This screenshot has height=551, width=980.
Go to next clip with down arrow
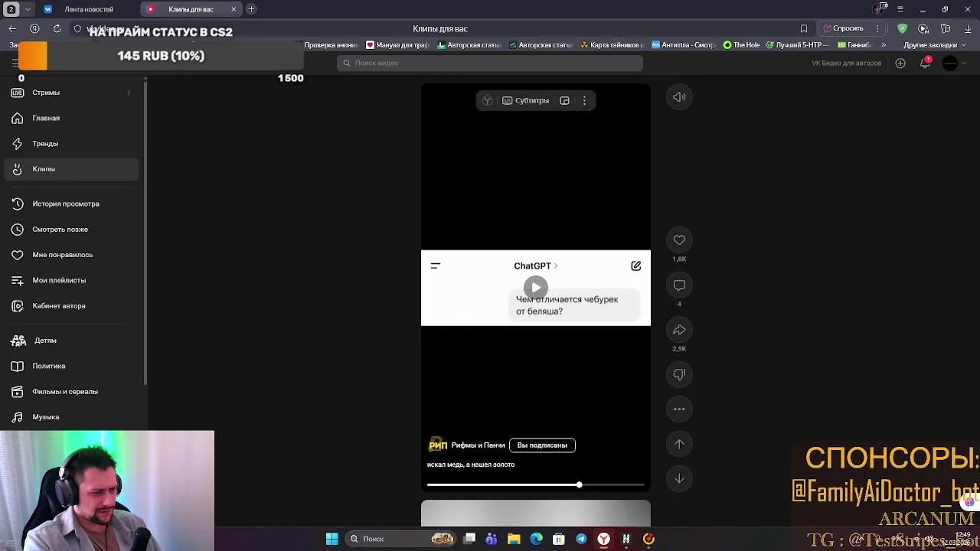(x=679, y=478)
